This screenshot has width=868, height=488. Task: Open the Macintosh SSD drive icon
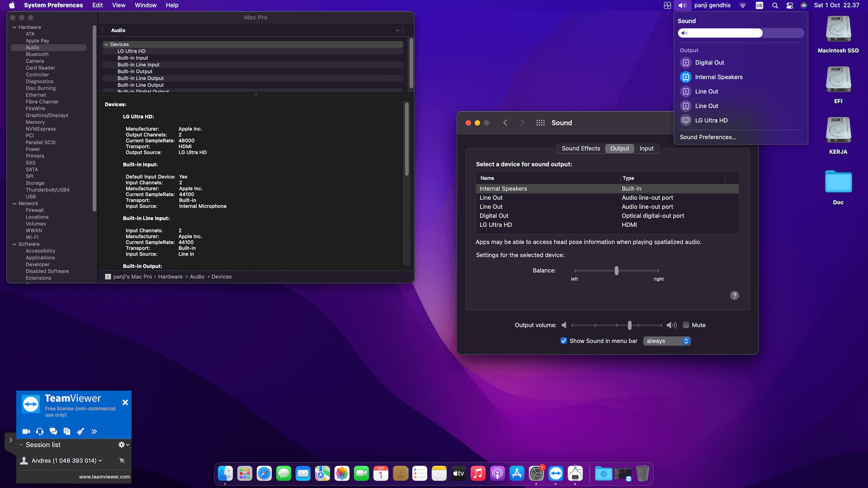(x=838, y=30)
